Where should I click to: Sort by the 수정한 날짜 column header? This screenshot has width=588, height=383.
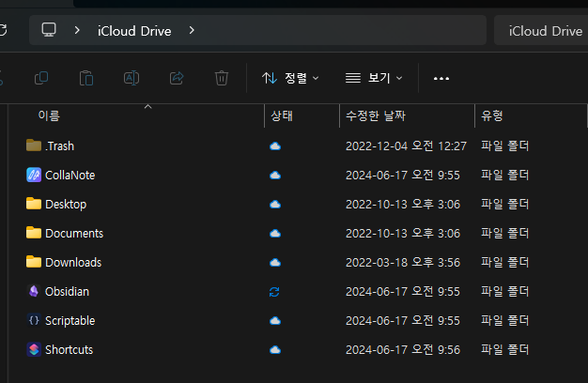(376, 115)
